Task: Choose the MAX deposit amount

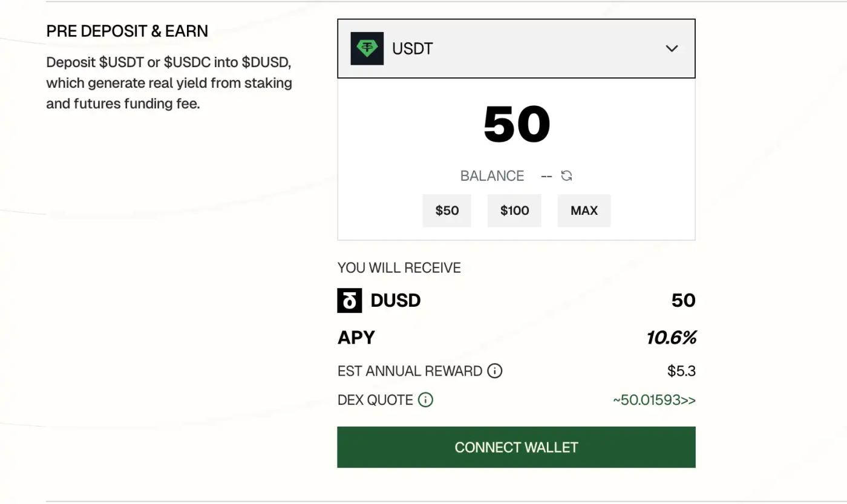Action: click(x=584, y=211)
